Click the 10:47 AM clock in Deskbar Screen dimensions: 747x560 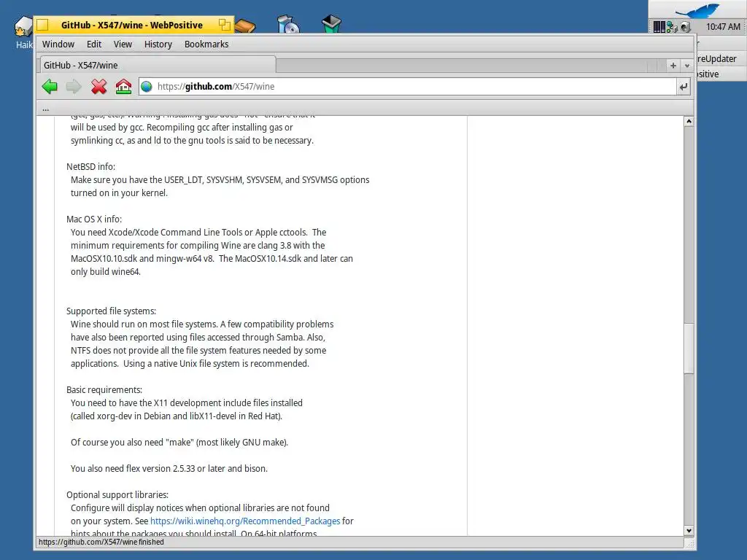[x=723, y=27]
